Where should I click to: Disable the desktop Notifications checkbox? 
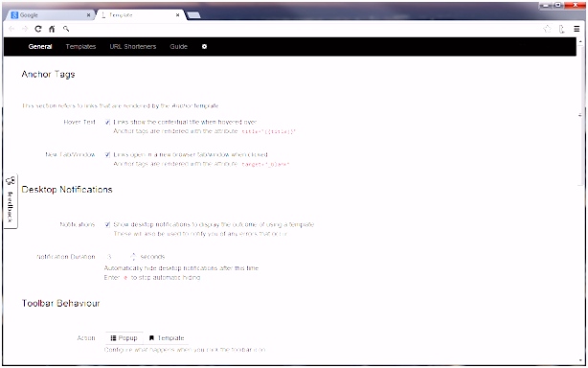click(107, 224)
